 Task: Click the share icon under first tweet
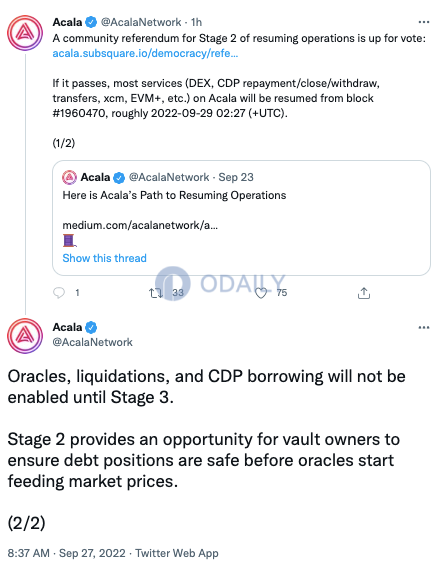pyautogui.click(x=364, y=293)
